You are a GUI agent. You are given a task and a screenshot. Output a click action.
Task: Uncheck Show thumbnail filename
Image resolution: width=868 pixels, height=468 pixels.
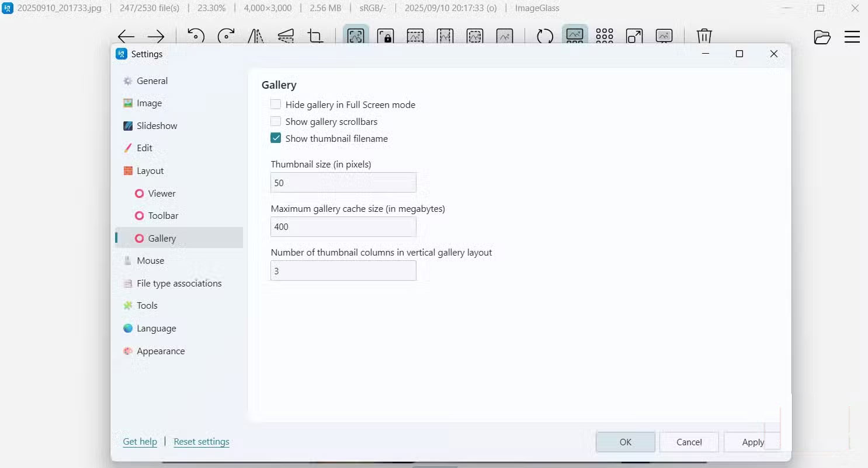pos(275,138)
